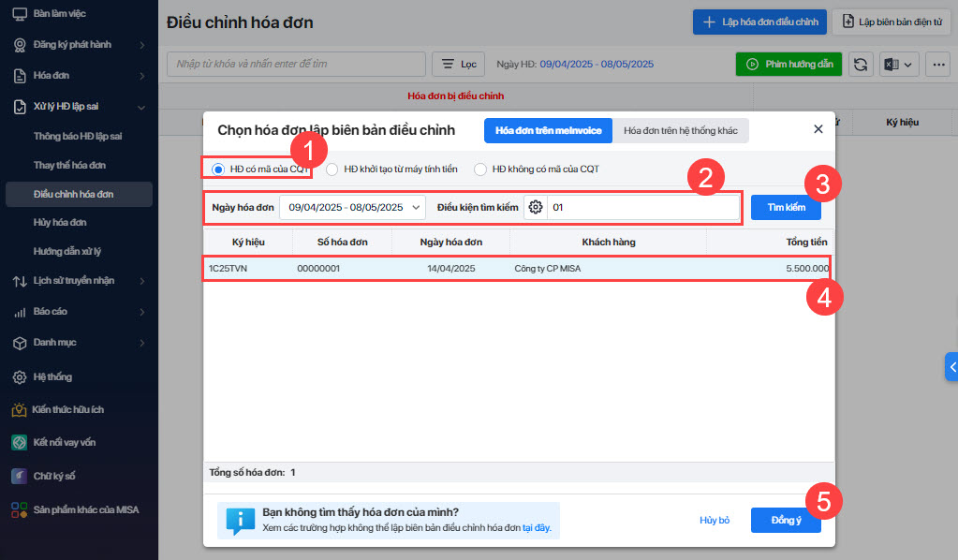Image resolution: width=958 pixels, height=560 pixels.
Task: Open Thay thế hóa đơn menu item
Action: coord(69,165)
